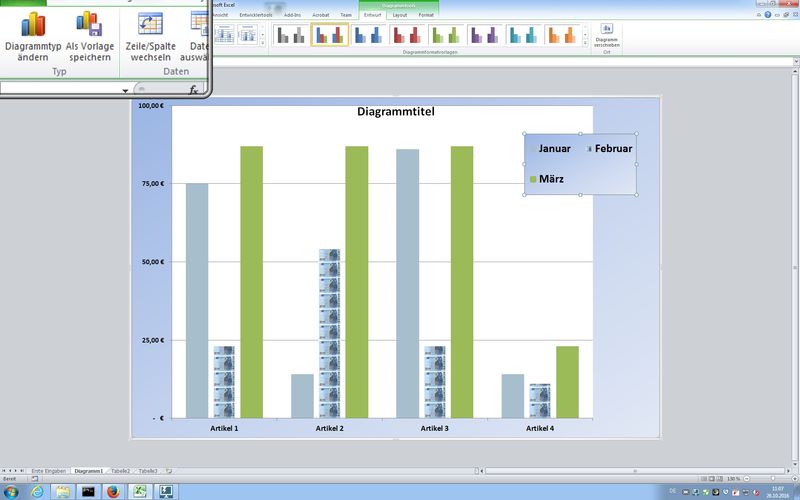Open the Format ribbon tab
This screenshot has width=800, height=500.
(426, 15)
